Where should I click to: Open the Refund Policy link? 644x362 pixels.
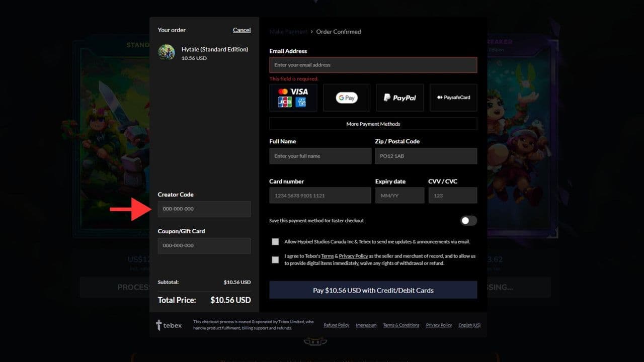tap(336, 325)
